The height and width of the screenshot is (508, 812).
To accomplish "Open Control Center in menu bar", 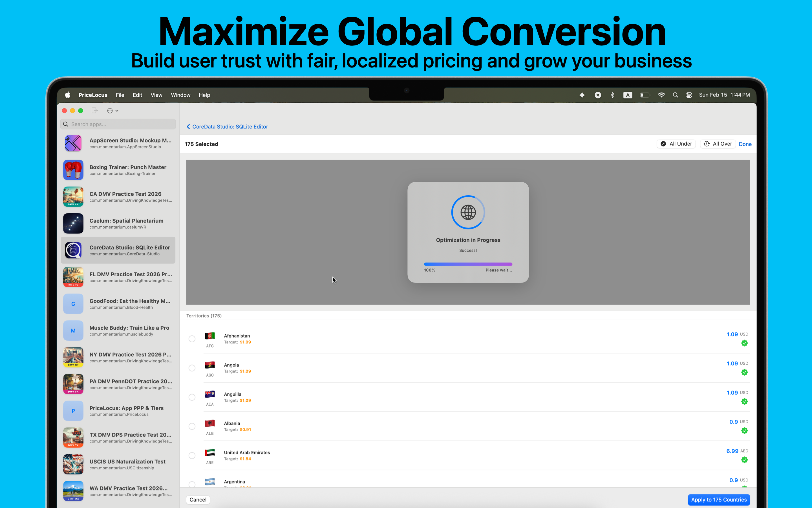I will tap(689, 95).
